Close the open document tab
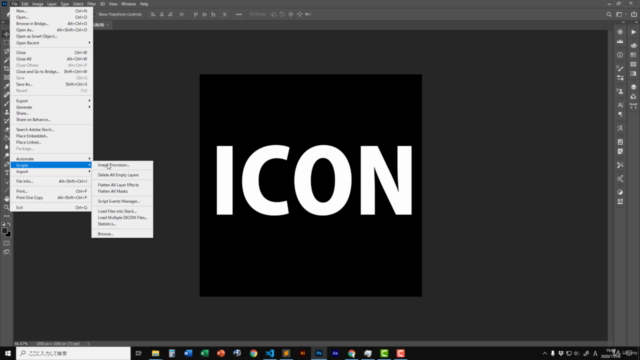The height and width of the screenshot is (360, 640). pos(108,25)
